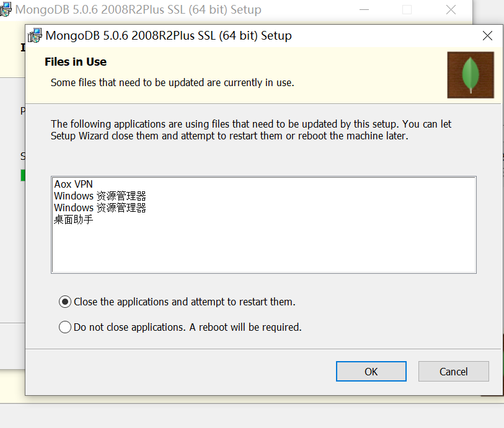The image size is (504, 428).
Task: Click the MongoDB leaf logo image
Action: 471,75
